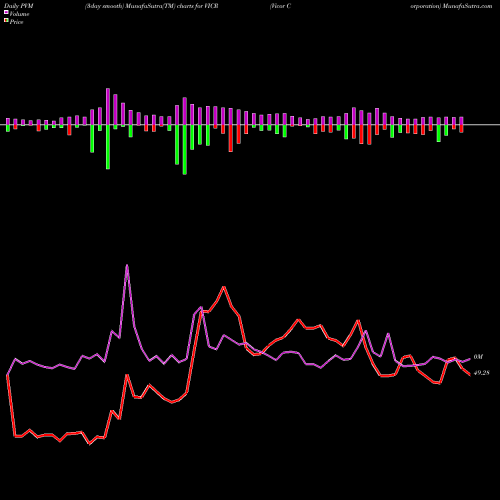
Task: Select the Volume legend label
Action: [19, 14]
